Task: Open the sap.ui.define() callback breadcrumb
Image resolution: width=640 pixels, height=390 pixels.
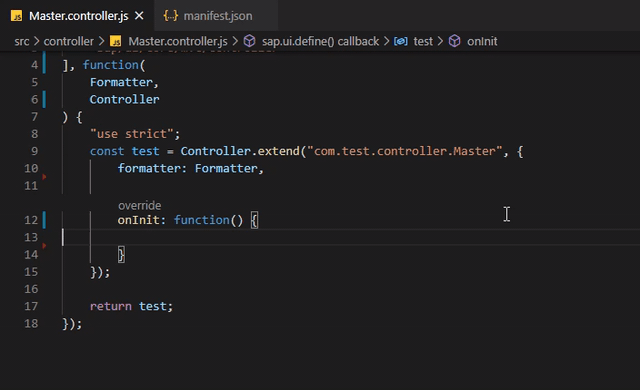Action: click(320, 41)
